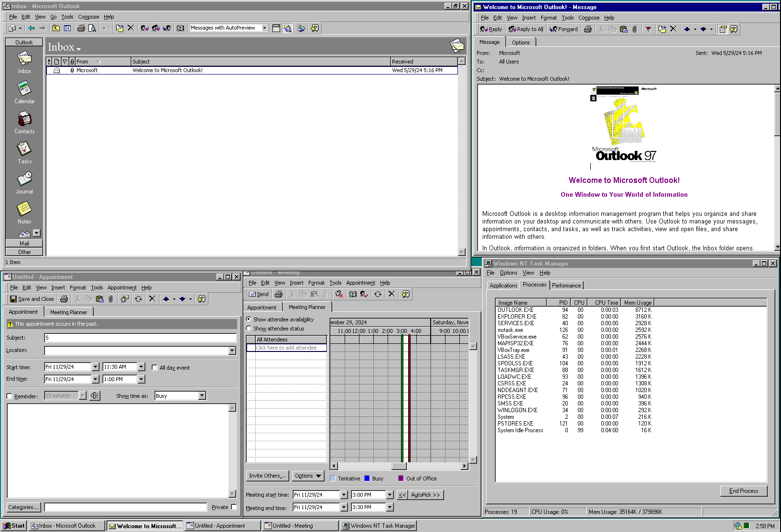Click the Find Items icon in Inbox toolbar
Viewport: 781px width, 532px height.
click(301, 28)
